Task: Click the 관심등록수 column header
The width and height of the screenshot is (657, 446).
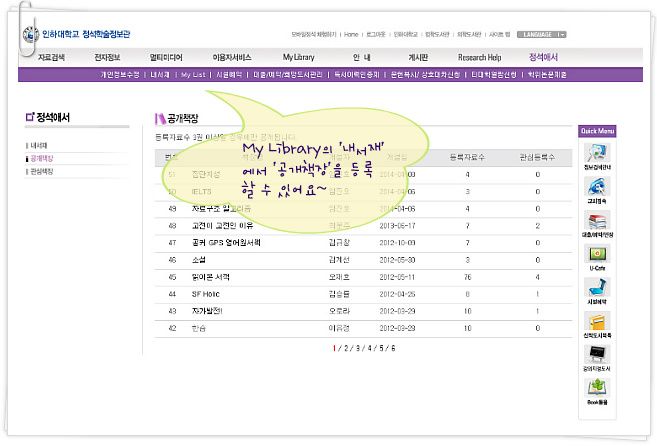Action: (x=537, y=157)
